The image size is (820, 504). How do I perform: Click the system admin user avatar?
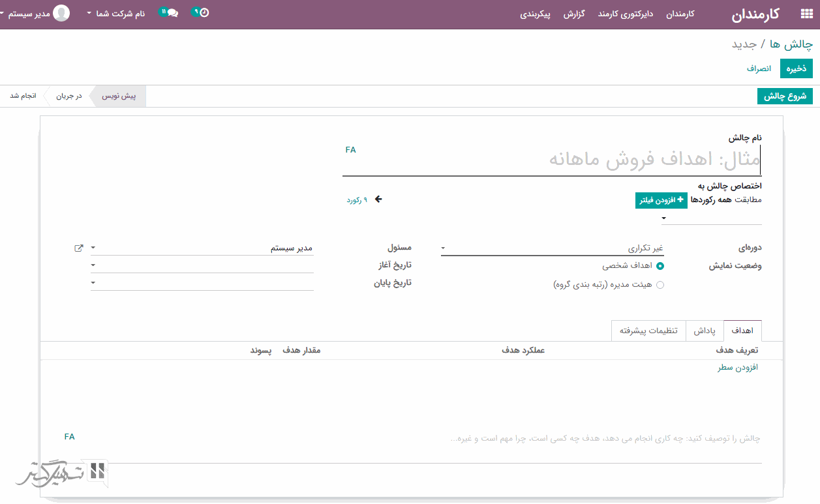(61, 13)
